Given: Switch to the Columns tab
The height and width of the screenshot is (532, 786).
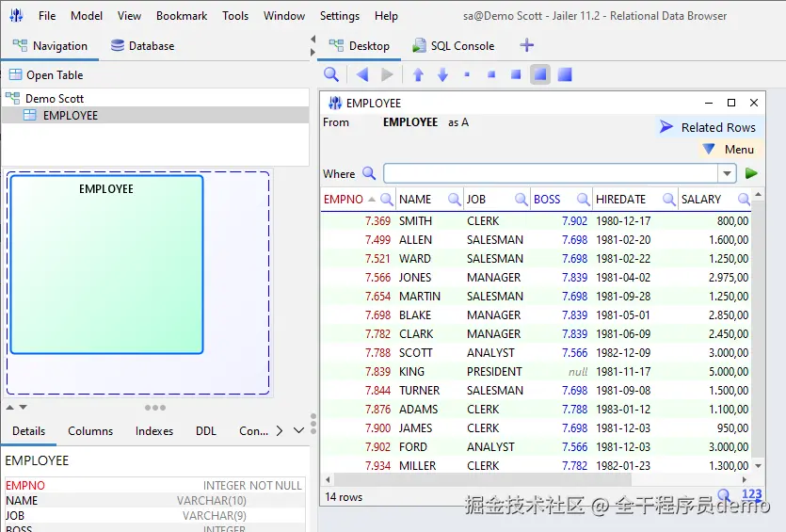Looking at the screenshot, I should pos(90,430).
